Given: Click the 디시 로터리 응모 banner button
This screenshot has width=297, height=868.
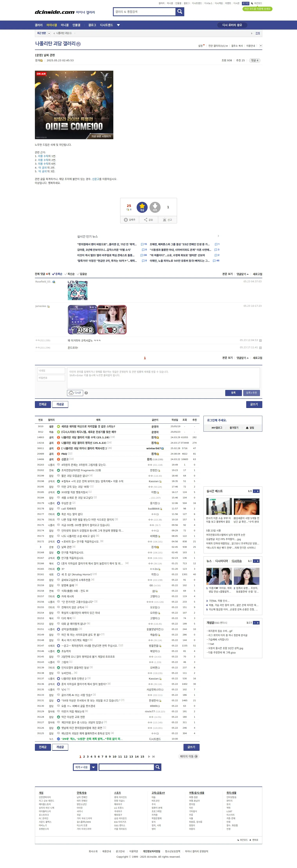Looking at the screenshot, I should coord(232,25).
